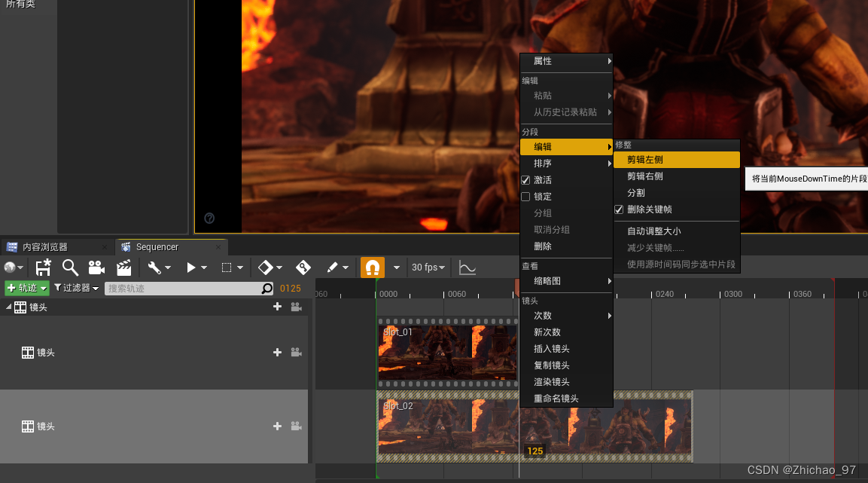Select 删除 in context menu
Viewport: 868px width, 483px height.
tap(566, 246)
